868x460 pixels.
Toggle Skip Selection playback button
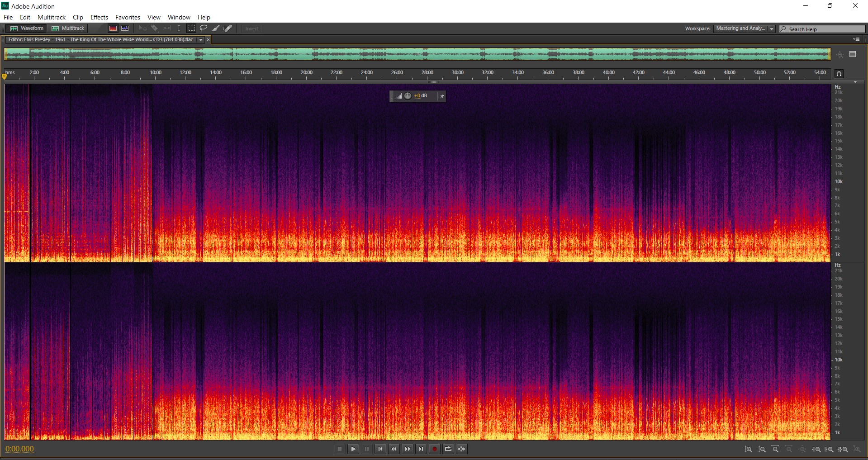(x=462, y=449)
